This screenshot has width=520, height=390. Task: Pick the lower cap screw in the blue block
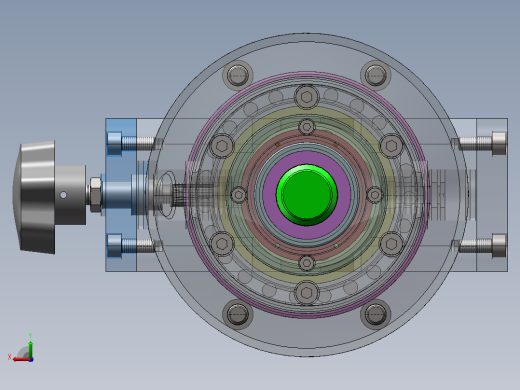[132, 246]
